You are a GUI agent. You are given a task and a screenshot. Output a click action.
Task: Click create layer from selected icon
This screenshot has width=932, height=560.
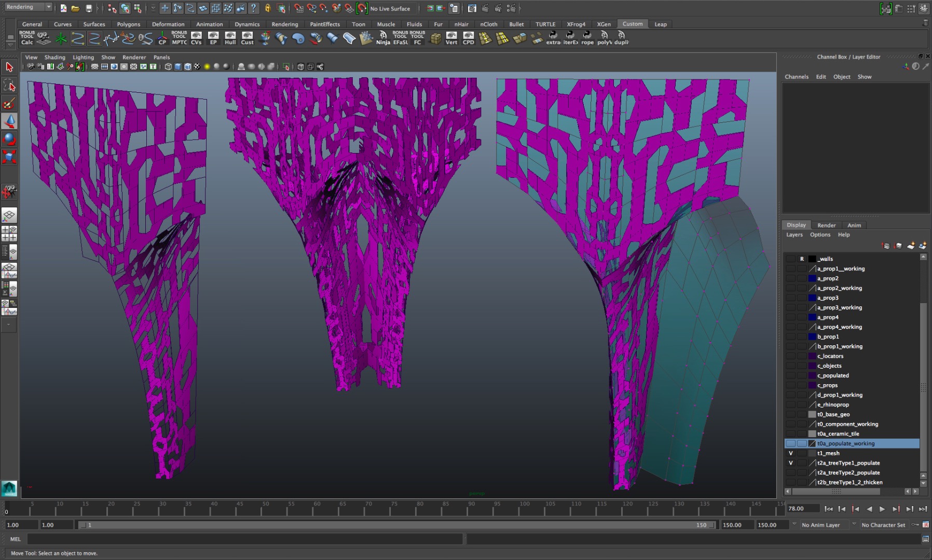coord(923,246)
